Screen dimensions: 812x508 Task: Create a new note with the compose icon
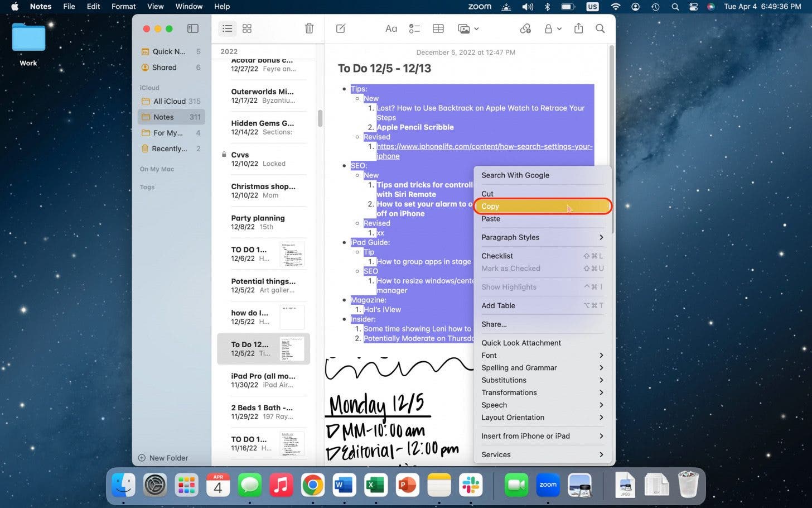(340, 28)
